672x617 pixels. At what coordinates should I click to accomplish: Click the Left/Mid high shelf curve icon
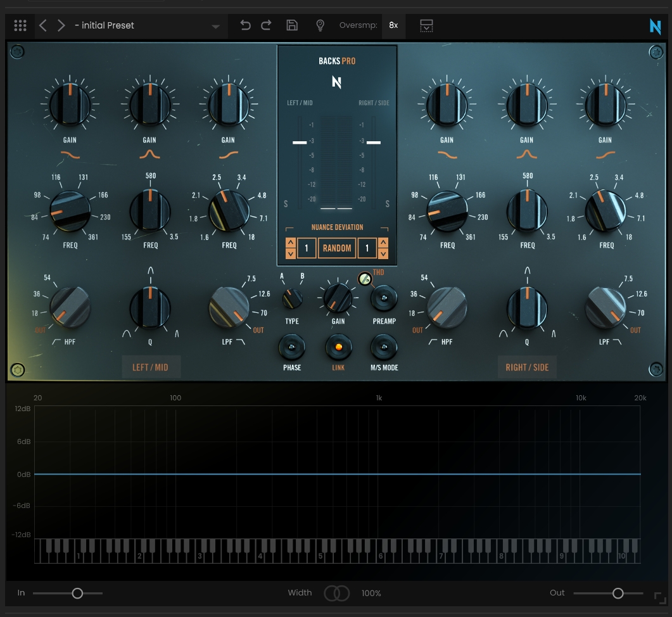pos(229,155)
